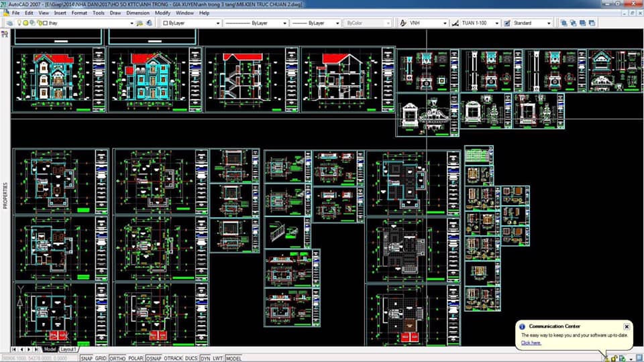Viewport: 644px width, 362px height.
Task: Switch to the Model tab
Action: point(50,349)
